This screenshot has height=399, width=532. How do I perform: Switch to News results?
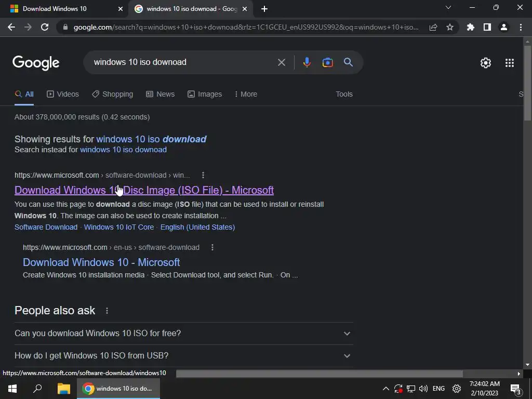pyautogui.click(x=160, y=95)
